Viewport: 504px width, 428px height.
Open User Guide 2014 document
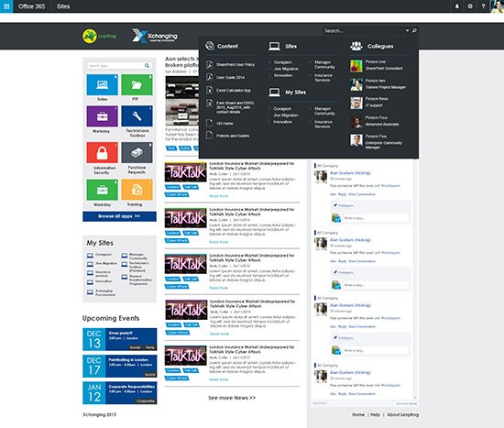tap(230, 78)
